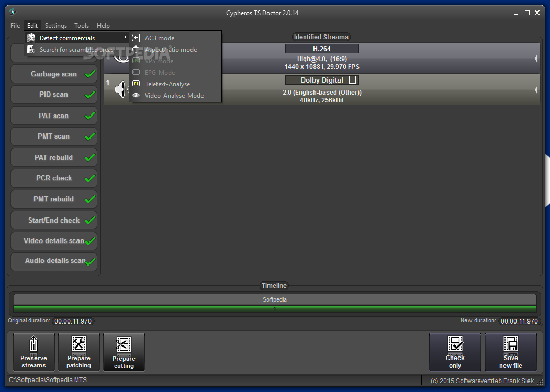Click the PCR check button
This screenshot has height=392, width=550.
tap(54, 178)
